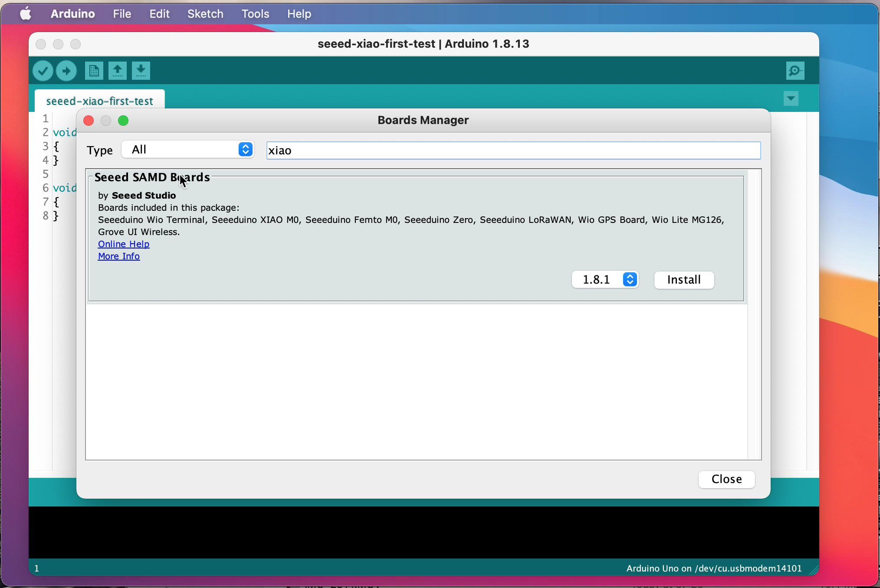
Task: Open the sketch tabs dropdown arrow
Action: pos(790,98)
